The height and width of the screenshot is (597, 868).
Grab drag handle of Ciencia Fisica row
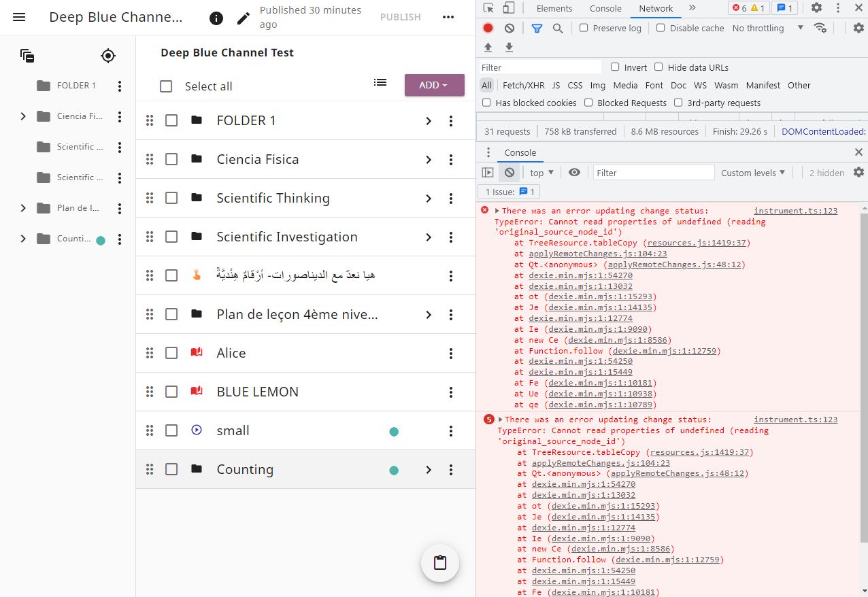pos(150,159)
